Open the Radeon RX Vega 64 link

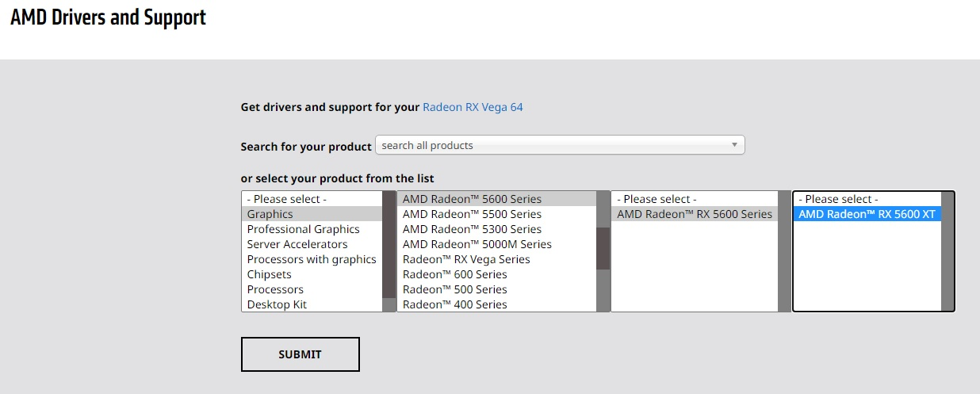tap(473, 107)
